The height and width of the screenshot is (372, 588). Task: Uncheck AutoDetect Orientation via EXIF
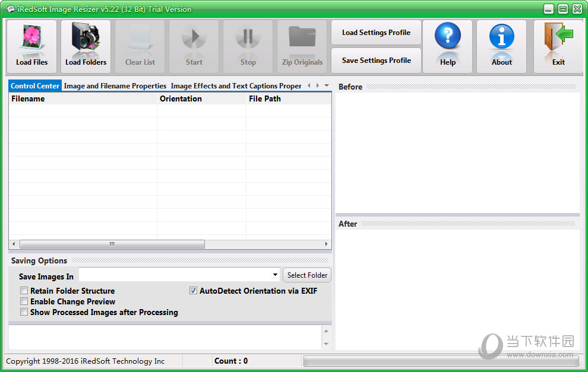pos(193,290)
